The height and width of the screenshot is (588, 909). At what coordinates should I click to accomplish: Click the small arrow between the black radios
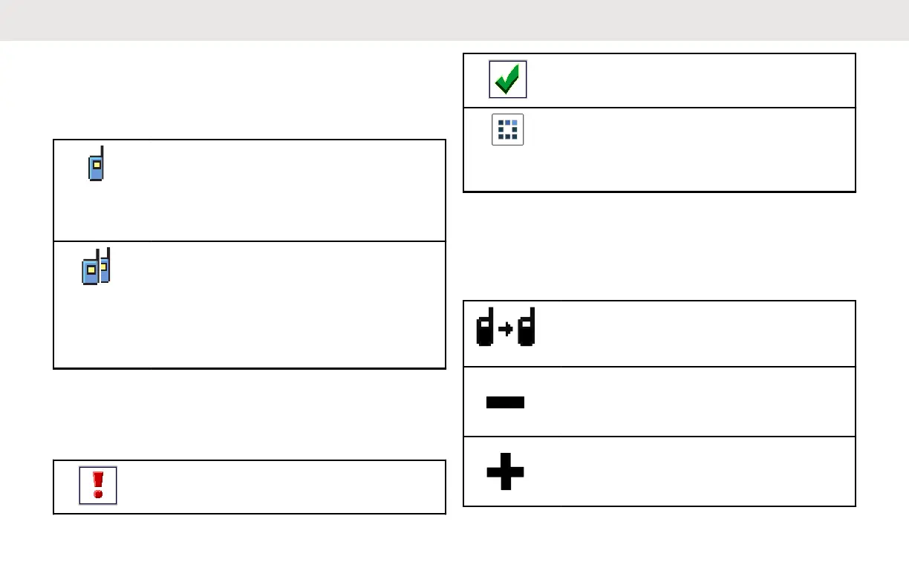click(505, 332)
